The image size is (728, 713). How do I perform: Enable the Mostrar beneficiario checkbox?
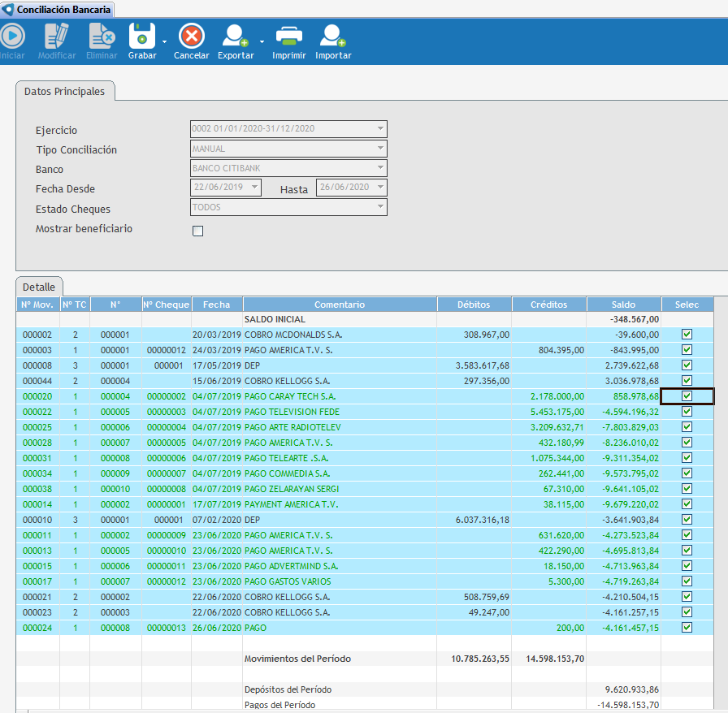(197, 231)
